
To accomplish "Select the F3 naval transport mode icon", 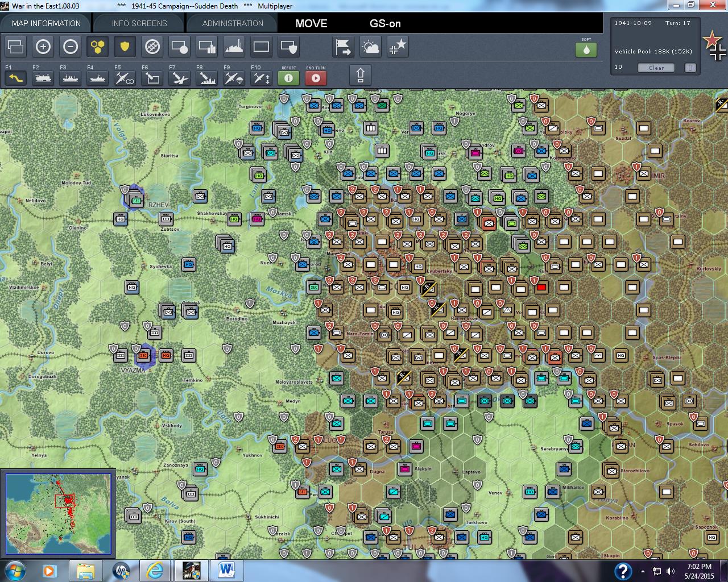I will click(x=70, y=78).
